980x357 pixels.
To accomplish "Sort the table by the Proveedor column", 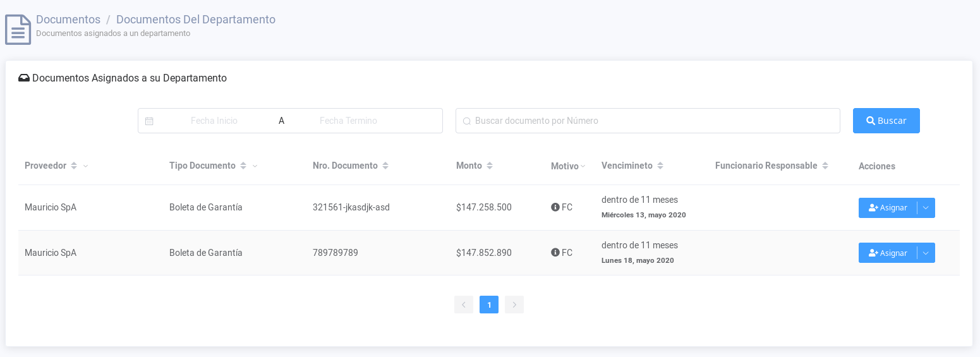I will coord(74,166).
